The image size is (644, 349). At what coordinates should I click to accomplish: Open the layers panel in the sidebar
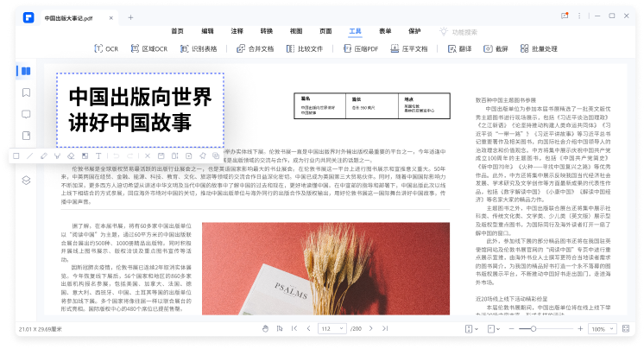27,180
